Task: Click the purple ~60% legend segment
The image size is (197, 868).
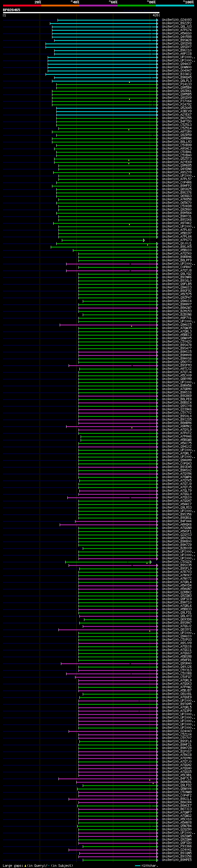Action: coord(99,6)
